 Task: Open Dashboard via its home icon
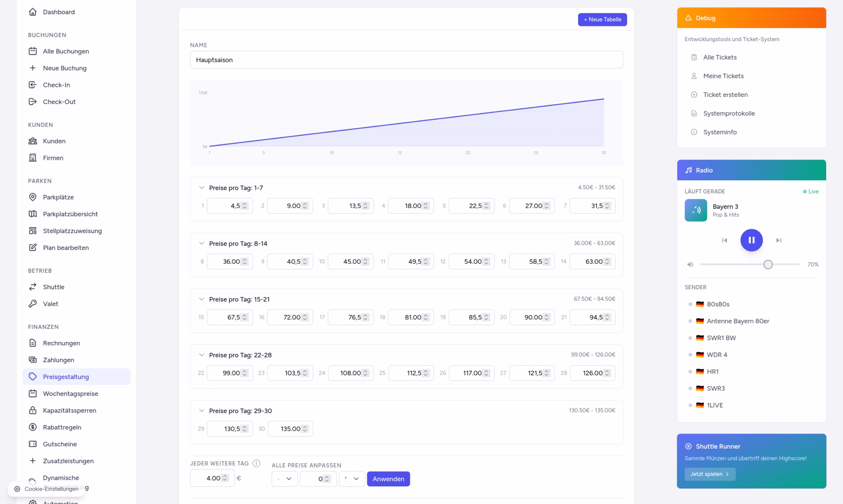tap(33, 12)
